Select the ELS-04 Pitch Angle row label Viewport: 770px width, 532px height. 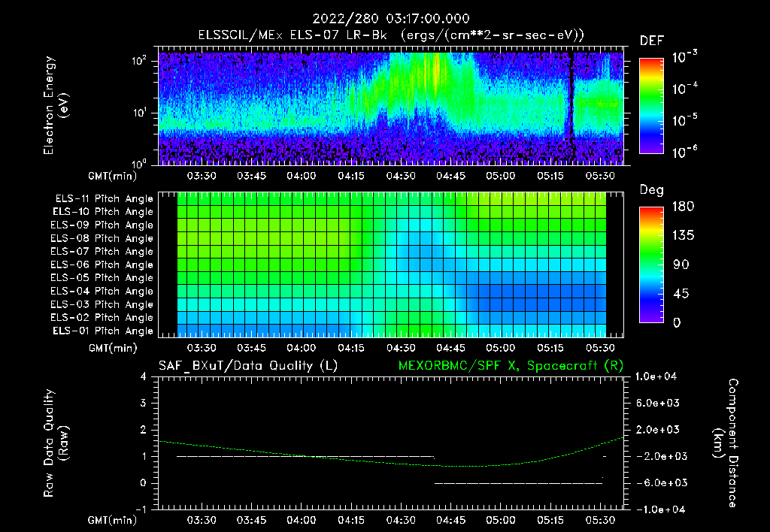(102, 291)
